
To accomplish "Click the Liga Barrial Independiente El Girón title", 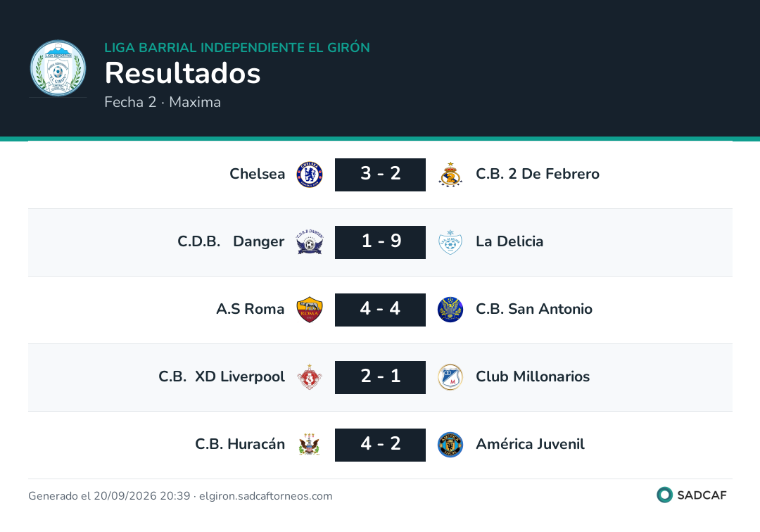I will tap(237, 47).
